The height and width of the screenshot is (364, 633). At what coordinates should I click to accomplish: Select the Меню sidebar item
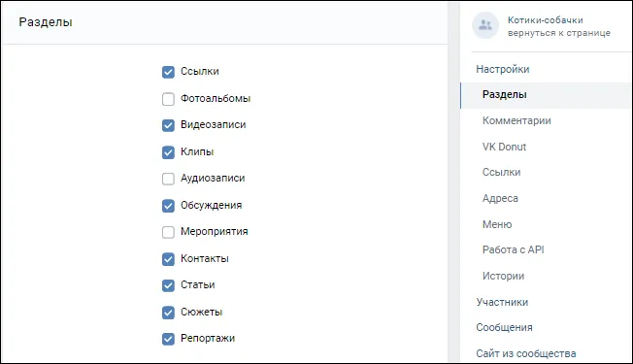497,224
